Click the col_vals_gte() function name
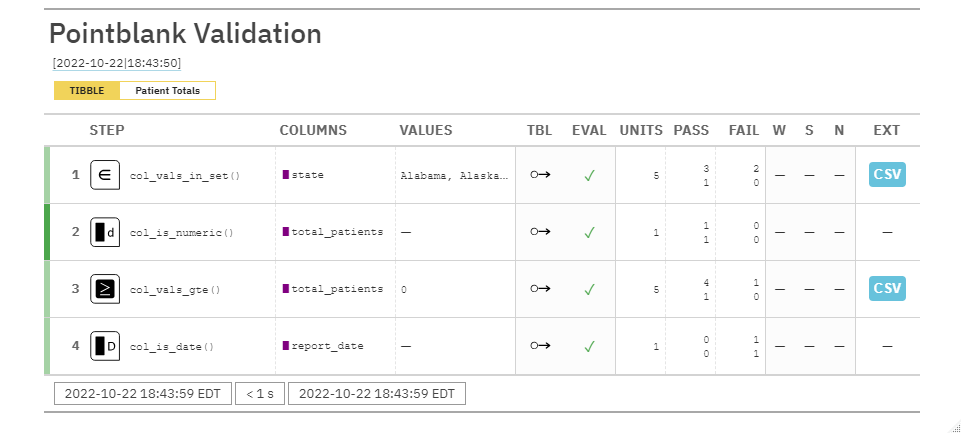Screen dimensions: 961x433 point(175,290)
